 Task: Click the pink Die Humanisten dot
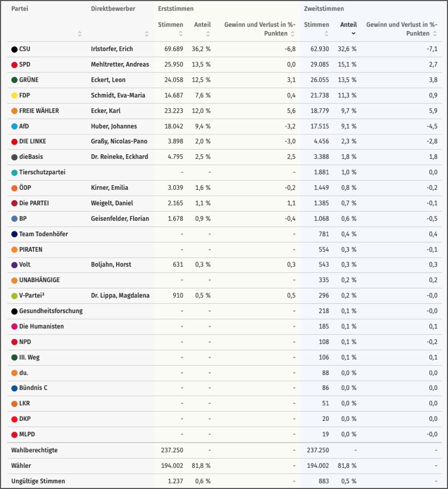coord(14,327)
